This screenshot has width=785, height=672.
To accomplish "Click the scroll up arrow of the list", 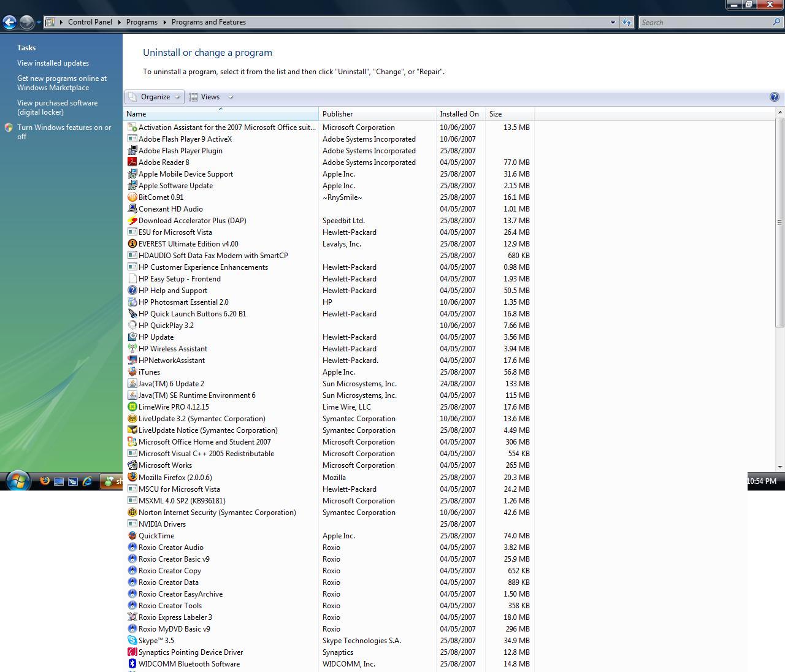I will tap(780, 112).
